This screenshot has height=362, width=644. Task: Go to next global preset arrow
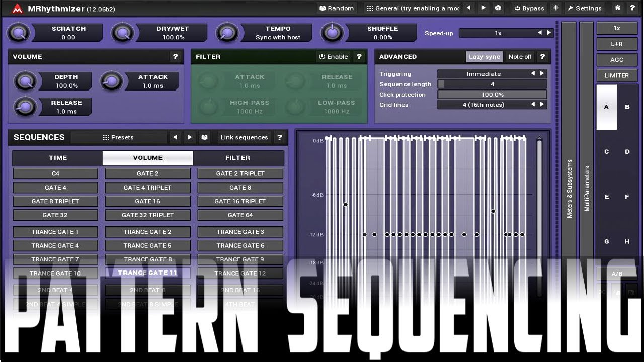pos(484,8)
